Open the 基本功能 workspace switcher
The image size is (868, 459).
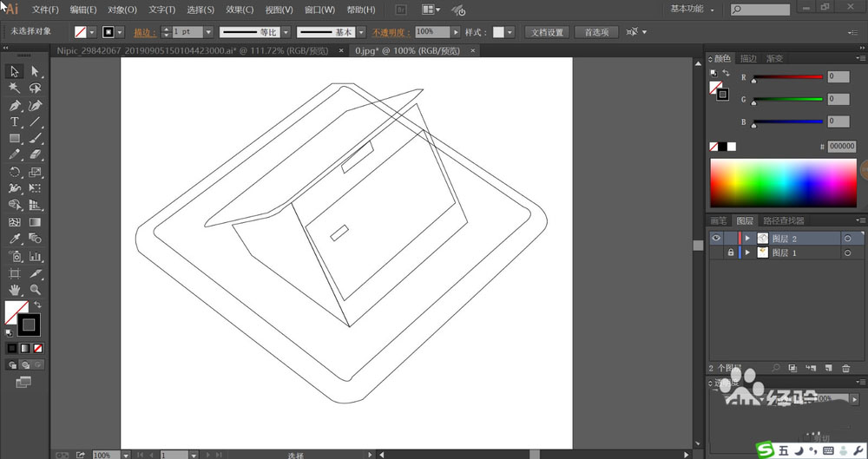pos(692,9)
